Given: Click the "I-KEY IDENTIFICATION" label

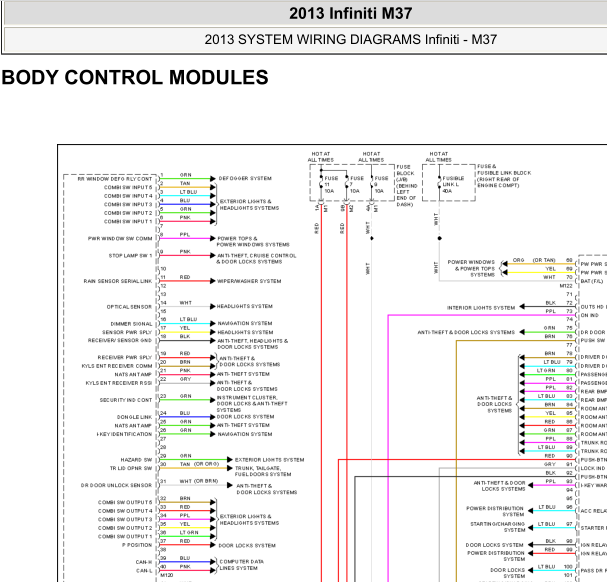Looking at the screenshot, I should point(124,434).
